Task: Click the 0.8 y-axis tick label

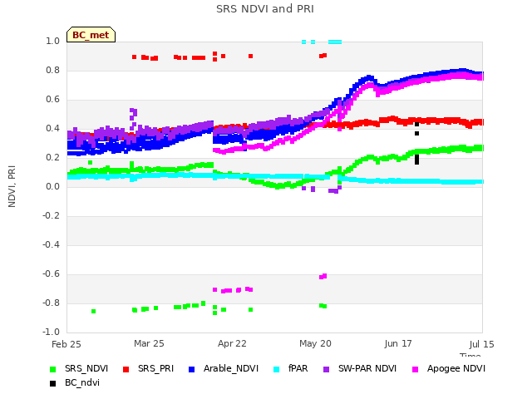Action: [52, 70]
